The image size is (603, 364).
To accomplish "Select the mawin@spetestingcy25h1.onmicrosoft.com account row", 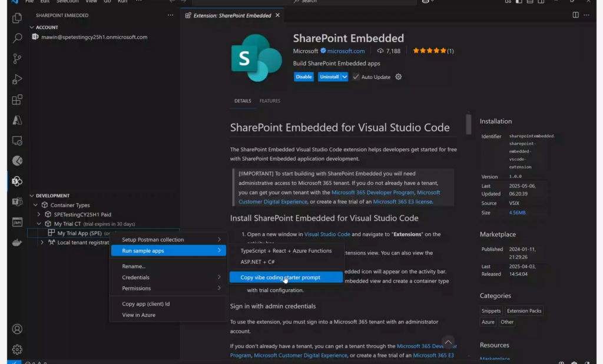I will (x=103, y=37).
